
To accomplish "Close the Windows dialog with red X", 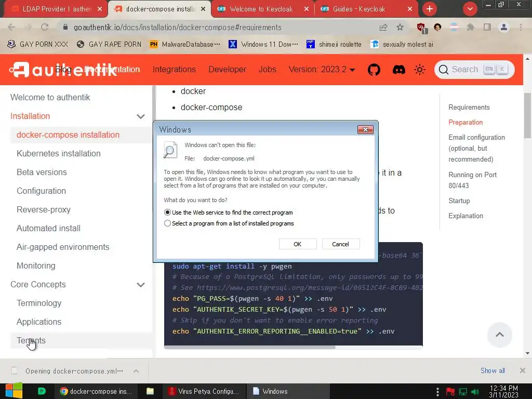I will 365,129.
